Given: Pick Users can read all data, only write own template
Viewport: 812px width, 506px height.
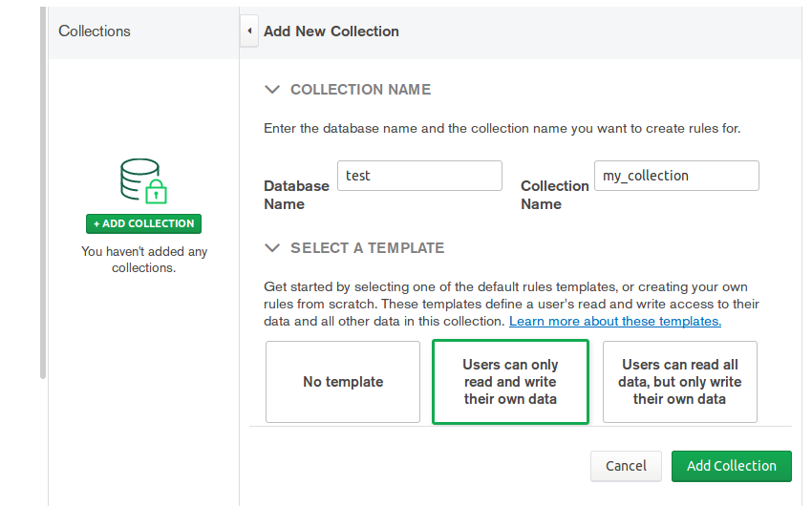Looking at the screenshot, I should (x=680, y=382).
